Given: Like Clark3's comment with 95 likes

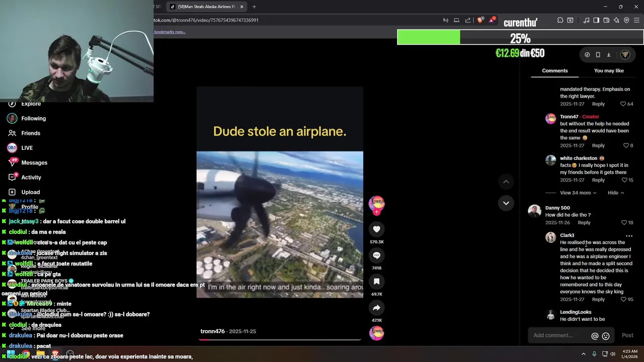Looking at the screenshot, I should point(624,300).
